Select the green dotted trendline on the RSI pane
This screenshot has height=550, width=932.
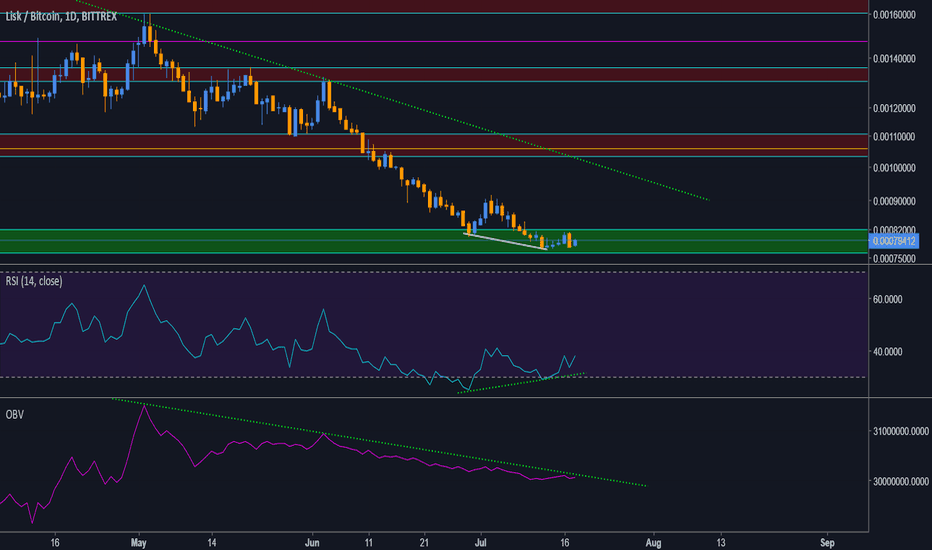coord(521,383)
